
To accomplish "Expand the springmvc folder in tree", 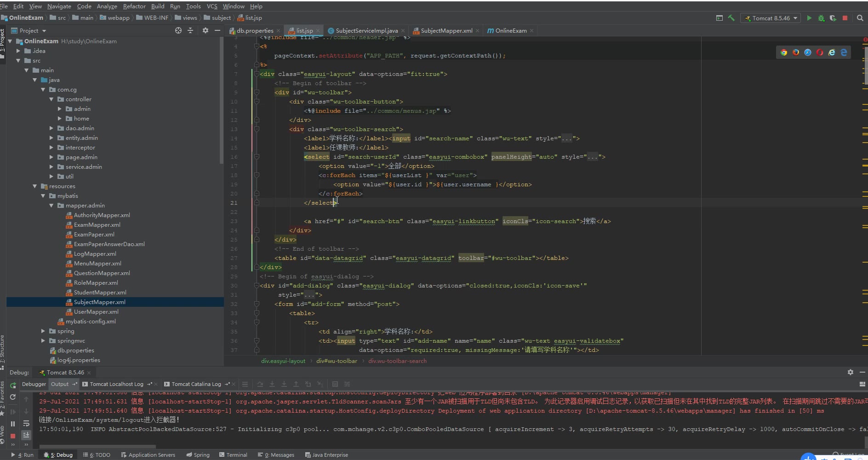I will pos(43,341).
